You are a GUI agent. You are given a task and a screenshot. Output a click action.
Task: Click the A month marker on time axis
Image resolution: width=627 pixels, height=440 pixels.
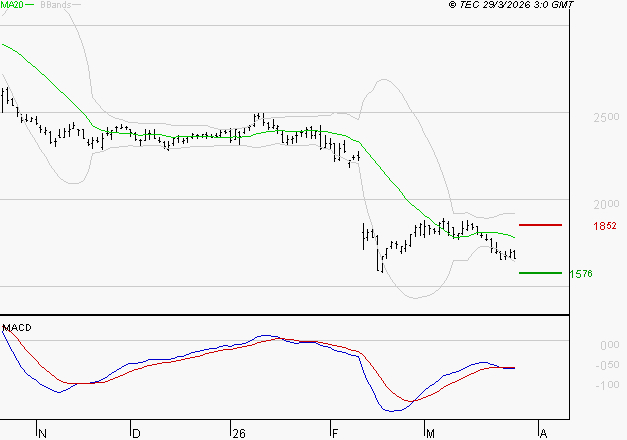click(543, 434)
